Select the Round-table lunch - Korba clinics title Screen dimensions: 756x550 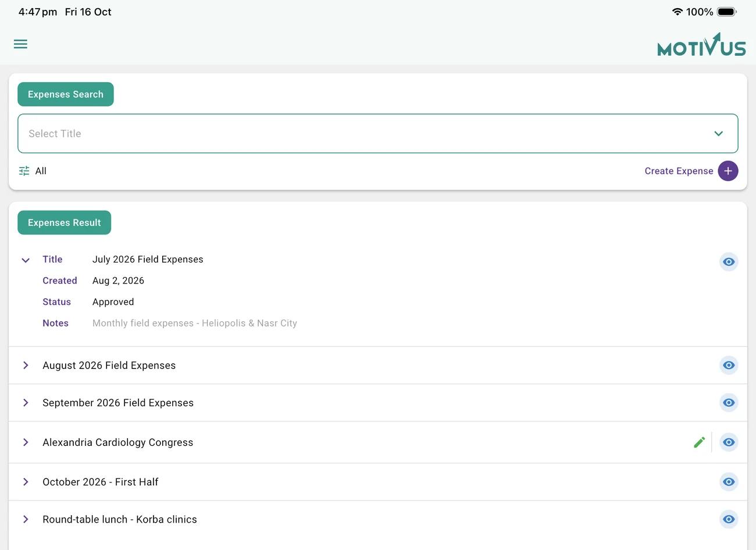[120, 519]
